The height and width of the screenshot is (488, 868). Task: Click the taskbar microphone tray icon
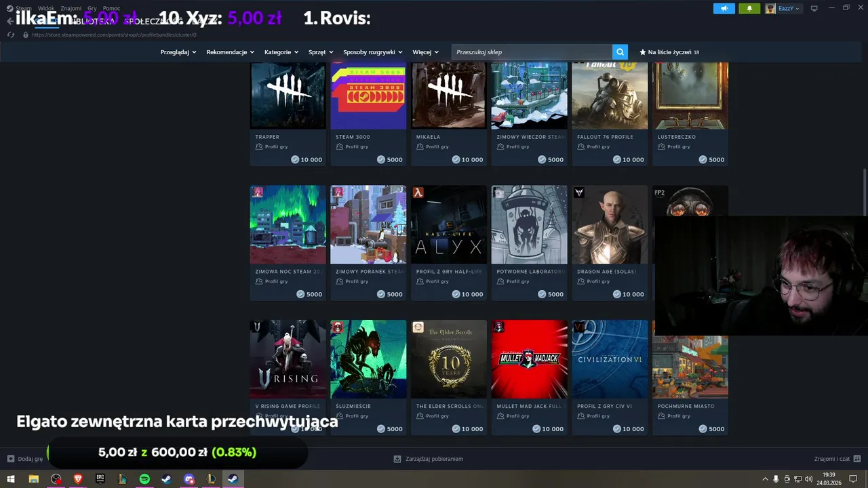coord(776,479)
